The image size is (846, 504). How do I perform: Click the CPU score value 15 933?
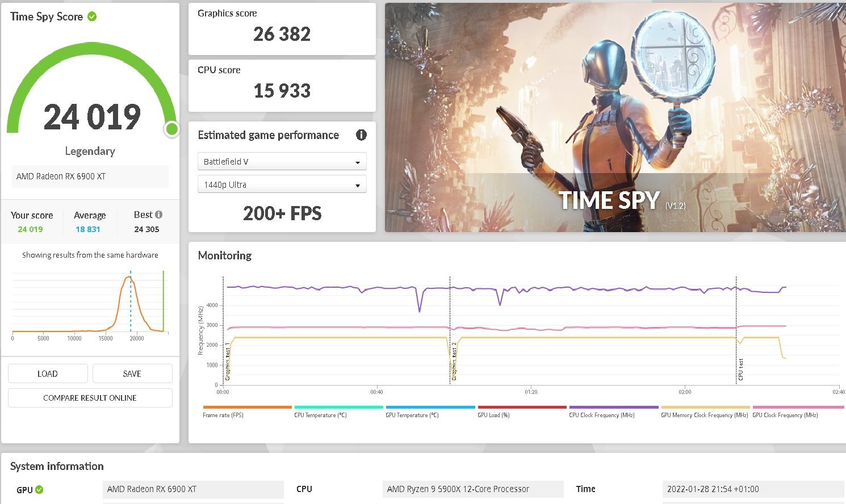click(282, 91)
